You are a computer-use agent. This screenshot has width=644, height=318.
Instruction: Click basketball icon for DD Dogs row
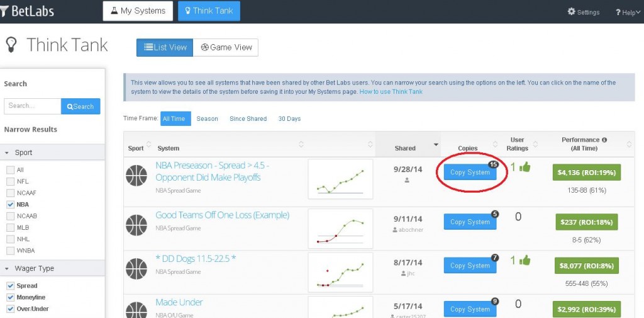tap(136, 269)
